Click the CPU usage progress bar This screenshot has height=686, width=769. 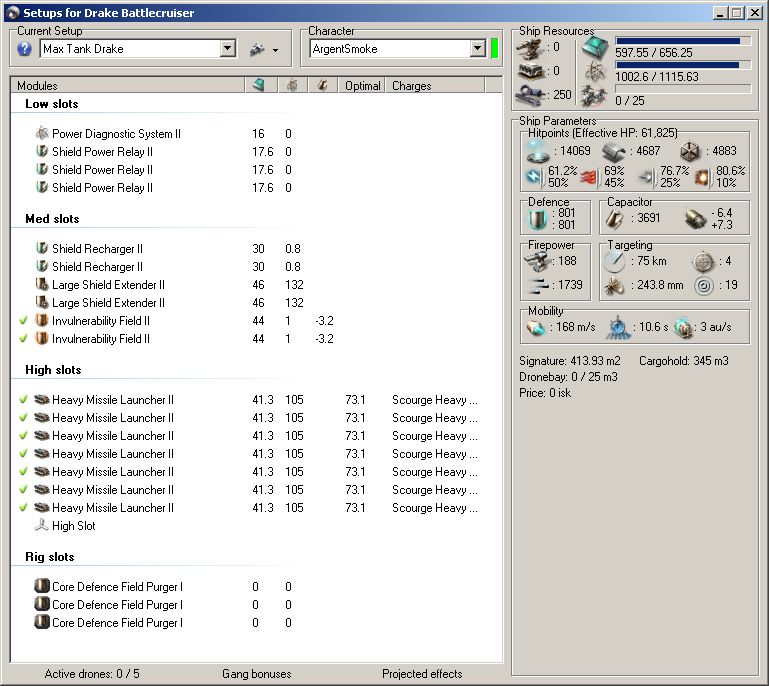tap(683, 41)
